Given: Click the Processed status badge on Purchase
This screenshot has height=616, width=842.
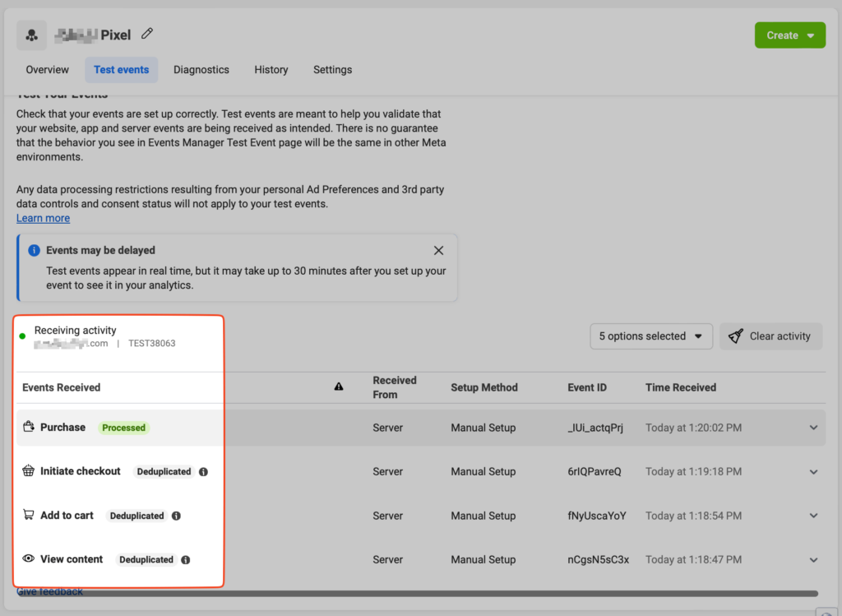Looking at the screenshot, I should 123,428.
